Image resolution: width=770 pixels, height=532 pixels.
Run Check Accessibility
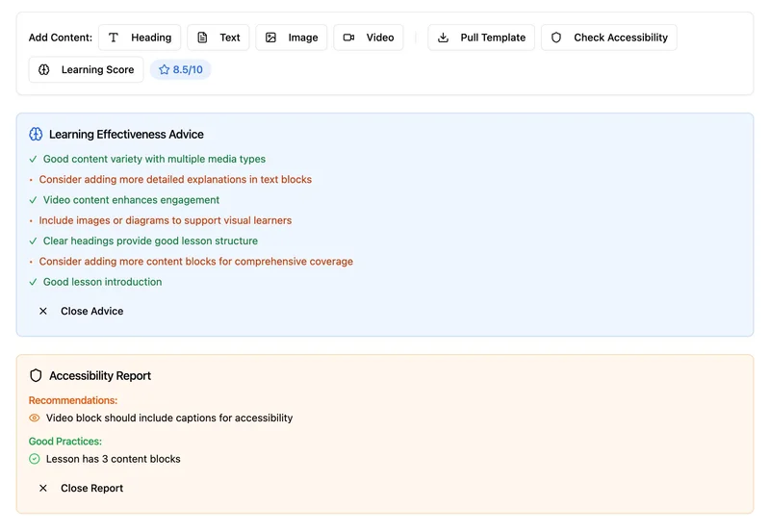[x=609, y=38]
